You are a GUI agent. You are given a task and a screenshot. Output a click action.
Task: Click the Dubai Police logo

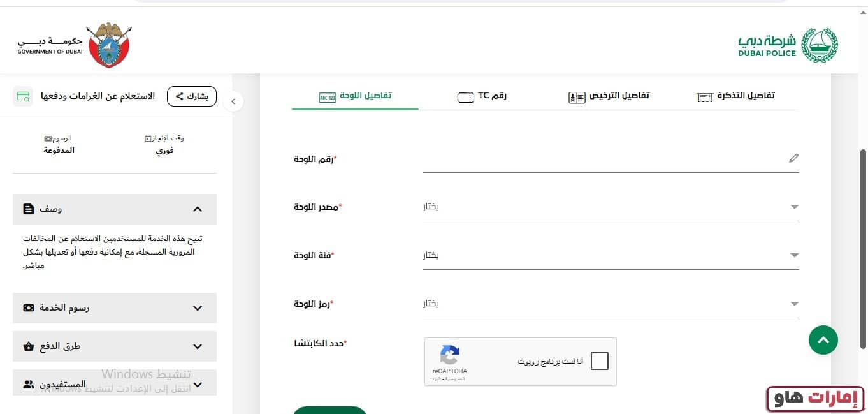[788, 45]
